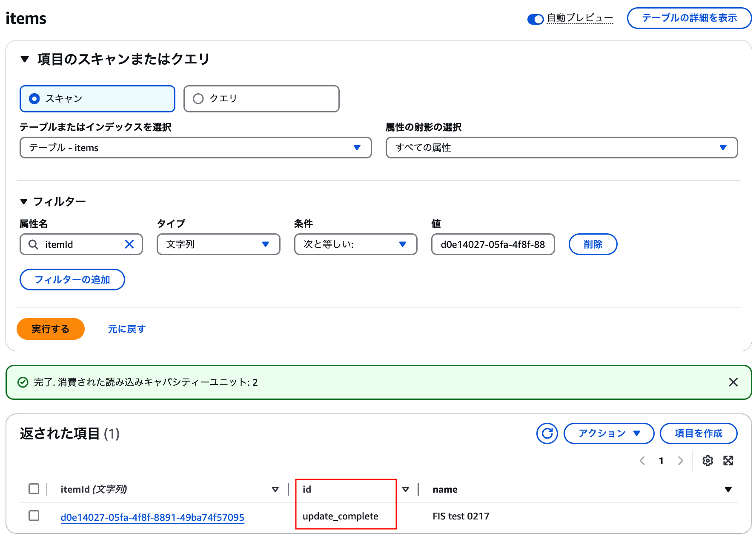Viewport: 756px width, 545px height.
Task: Open the 文字列 type dropdown
Action: pyautogui.click(x=218, y=244)
